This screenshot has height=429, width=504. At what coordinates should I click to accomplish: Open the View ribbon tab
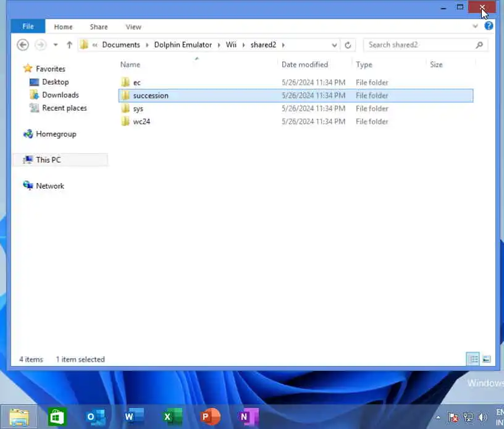(x=133, y=27)
